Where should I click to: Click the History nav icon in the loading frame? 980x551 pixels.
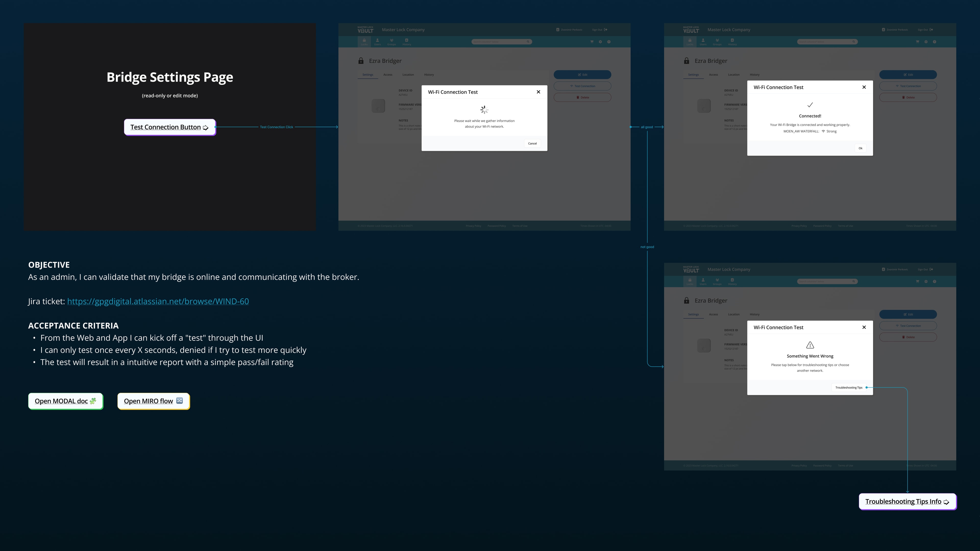click(407, 42)
